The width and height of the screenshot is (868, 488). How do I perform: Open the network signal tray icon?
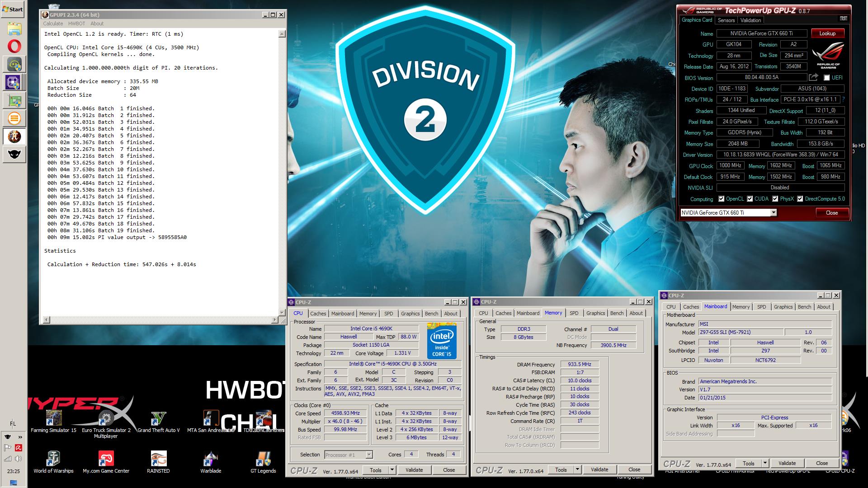[x=8, y=459]
